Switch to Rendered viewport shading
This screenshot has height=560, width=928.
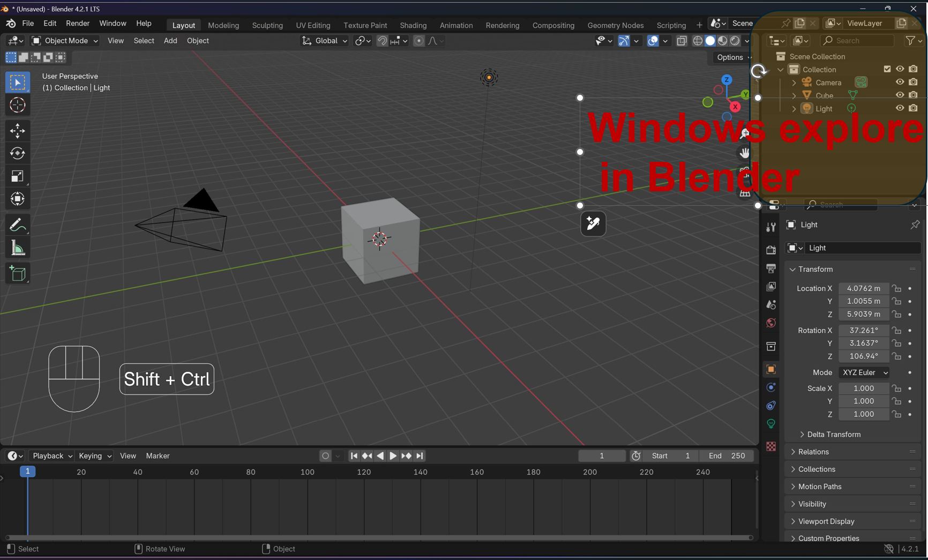735,41
